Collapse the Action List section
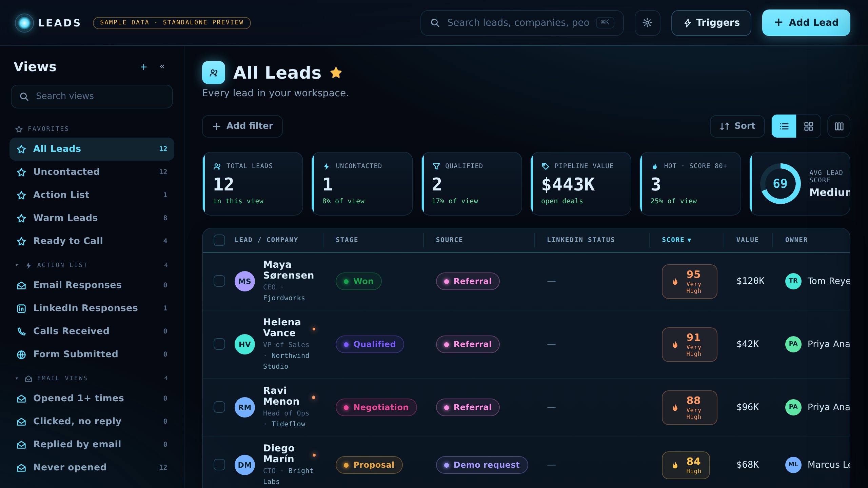 click(17, 265)
